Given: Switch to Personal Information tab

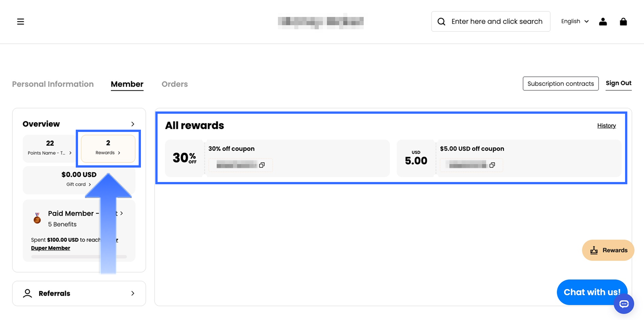Looking at the screenshot, I should pos(53,84).
